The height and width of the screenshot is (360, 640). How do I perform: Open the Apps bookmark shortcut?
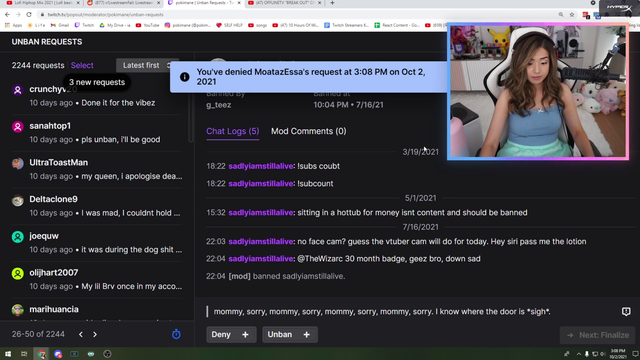tap(13, 25)
